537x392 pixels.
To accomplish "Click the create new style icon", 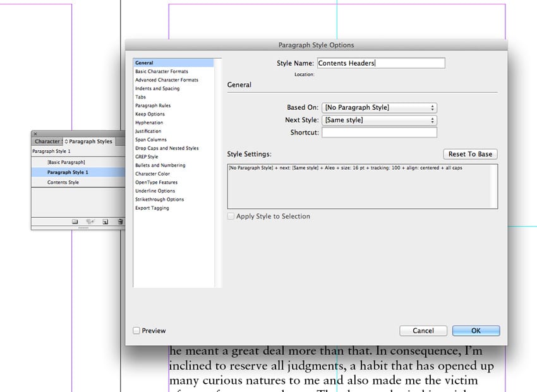I will pyautogui.click(x=106, y=222).
